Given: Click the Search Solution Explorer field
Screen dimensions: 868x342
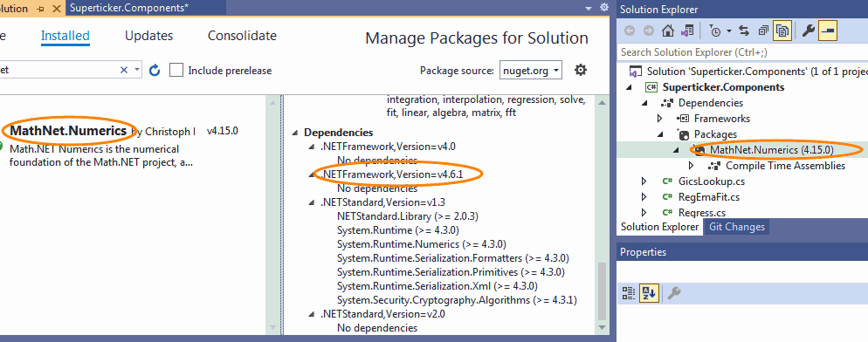Looking at the screenshot, I should (742, 52).
